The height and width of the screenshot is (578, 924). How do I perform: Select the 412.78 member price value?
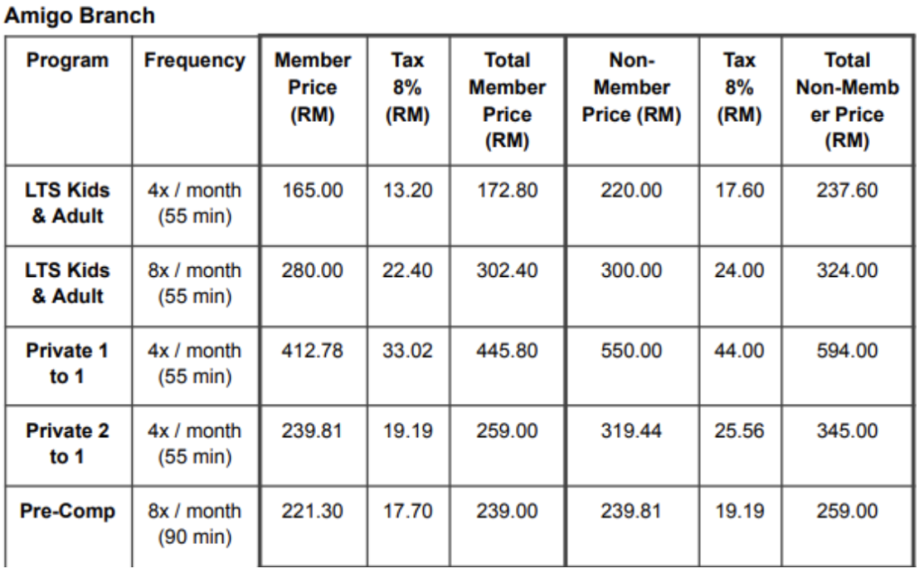[x=312, y=352]
